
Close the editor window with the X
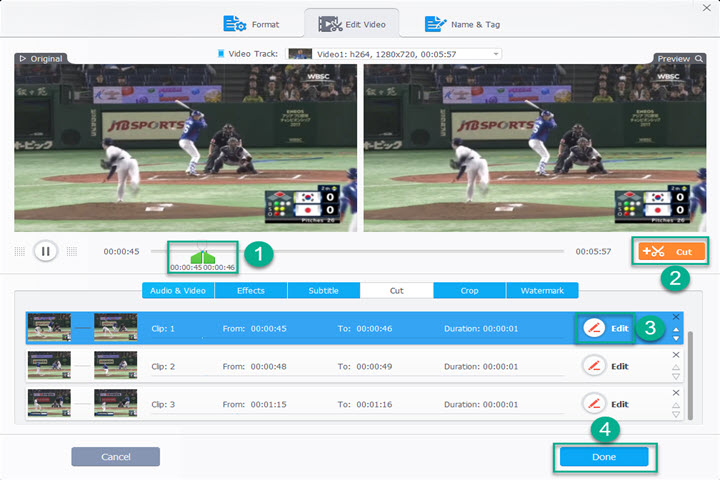(x=707, y=8)
